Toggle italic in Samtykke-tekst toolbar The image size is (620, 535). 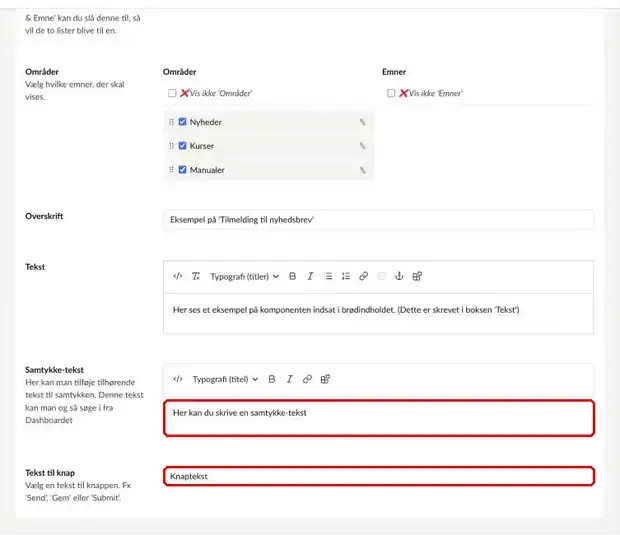289,379
